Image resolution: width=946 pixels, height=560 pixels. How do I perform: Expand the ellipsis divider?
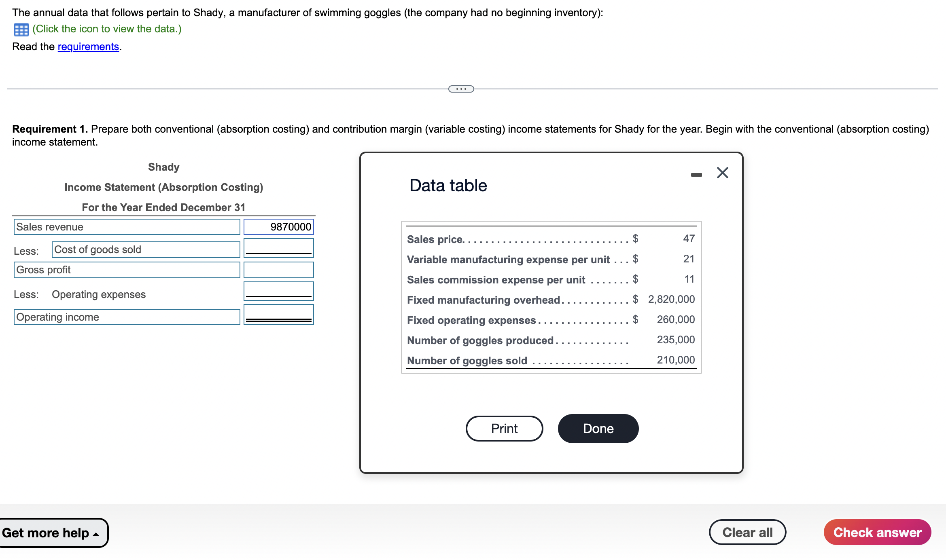click(x=461, y=89)
